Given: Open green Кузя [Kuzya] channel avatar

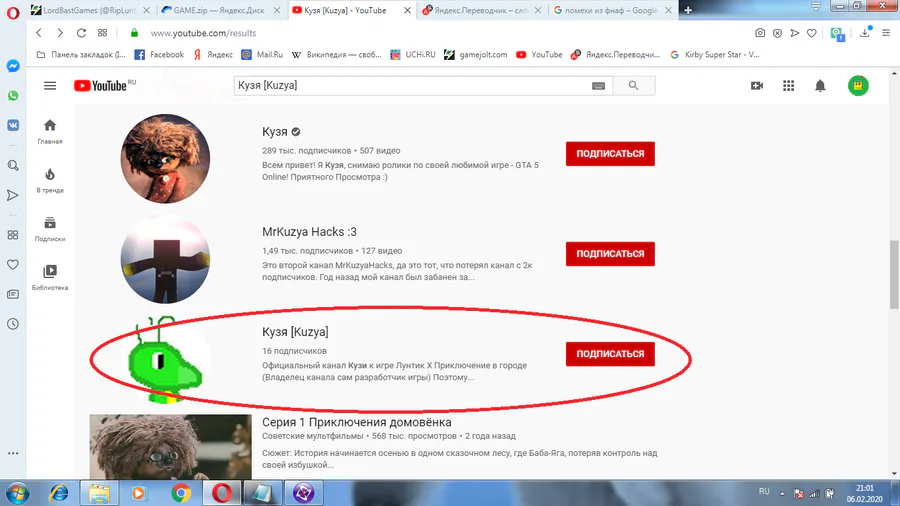Looking at the screenshot, I should (x=165, y=359).
